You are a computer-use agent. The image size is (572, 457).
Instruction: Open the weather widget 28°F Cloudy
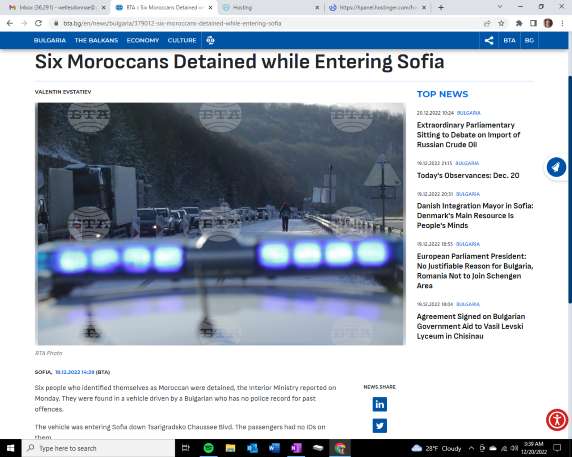tap(437, 448)
